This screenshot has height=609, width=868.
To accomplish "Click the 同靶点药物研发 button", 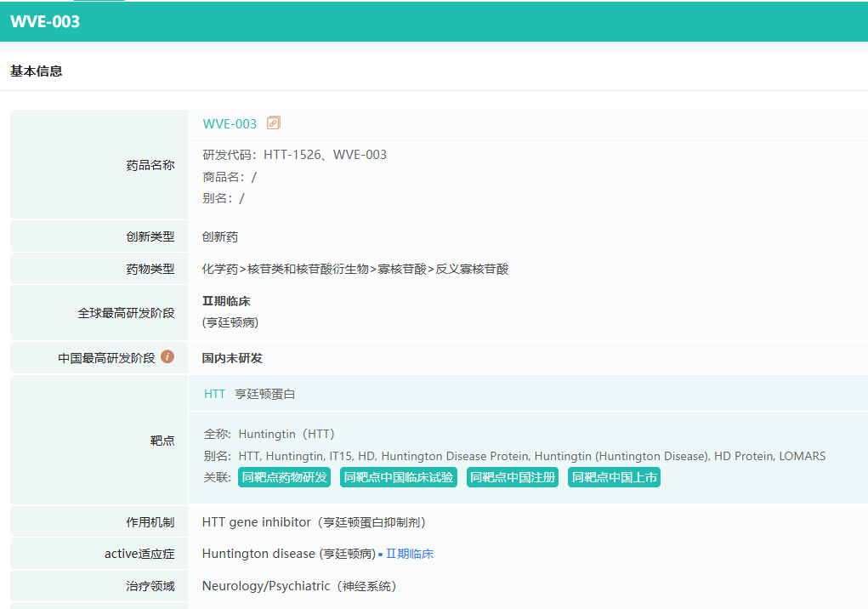I will point(284,477).
